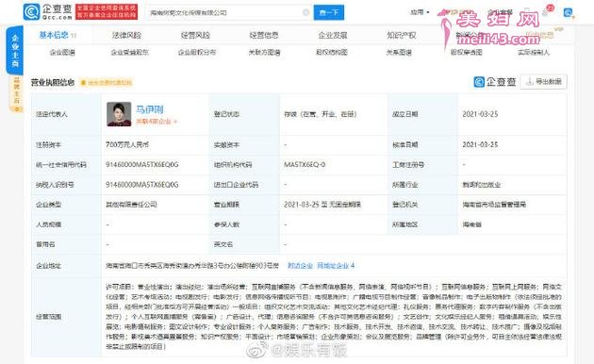Click the 同地址企业 4 link
The height and width of the screenshot is (364, 594).
336,266
